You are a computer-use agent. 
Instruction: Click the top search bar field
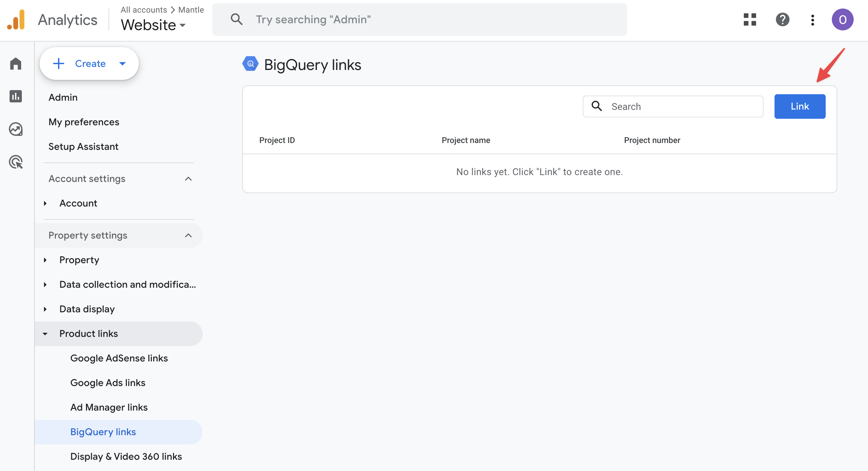(x=419, y=19)
